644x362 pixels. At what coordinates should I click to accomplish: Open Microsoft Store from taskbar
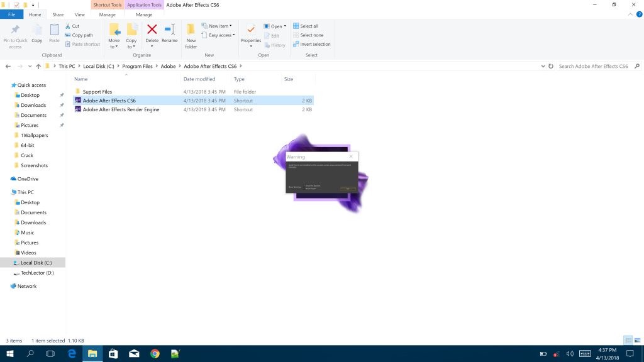113,353
